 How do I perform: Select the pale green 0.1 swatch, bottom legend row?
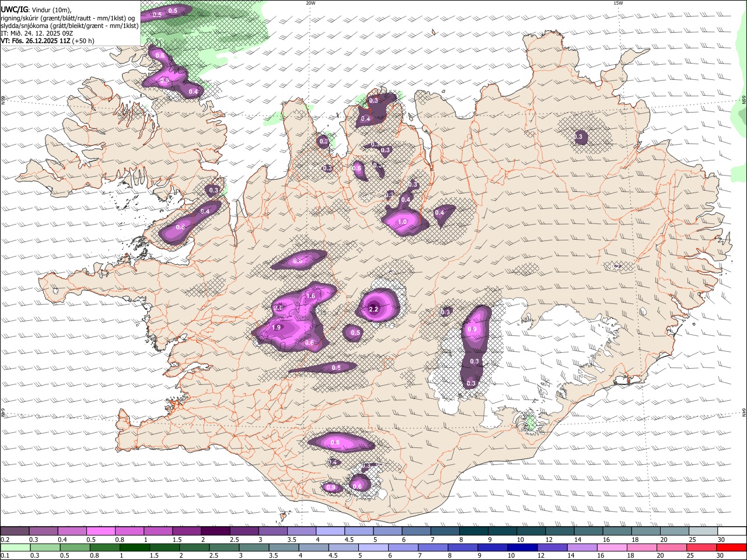[15, 547]
